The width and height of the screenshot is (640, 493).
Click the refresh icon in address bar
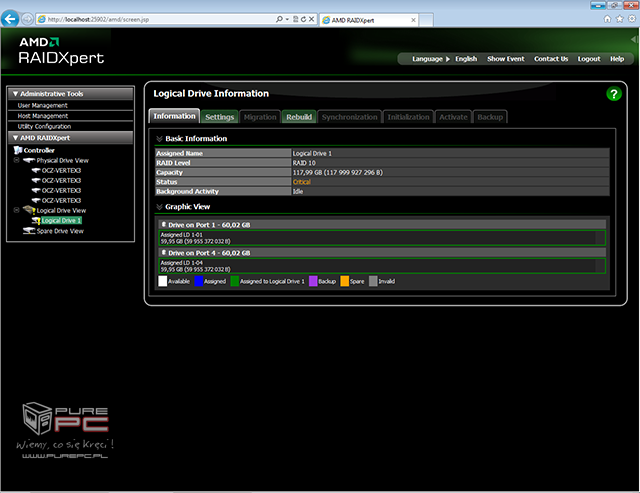(x=303, y=19)
